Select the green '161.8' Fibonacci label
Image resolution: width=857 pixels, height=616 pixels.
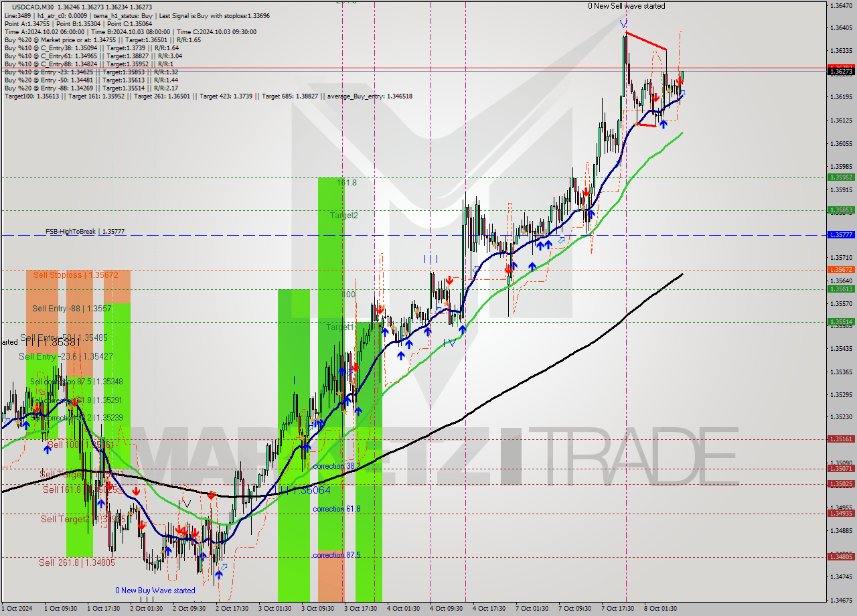click(347, 183)
